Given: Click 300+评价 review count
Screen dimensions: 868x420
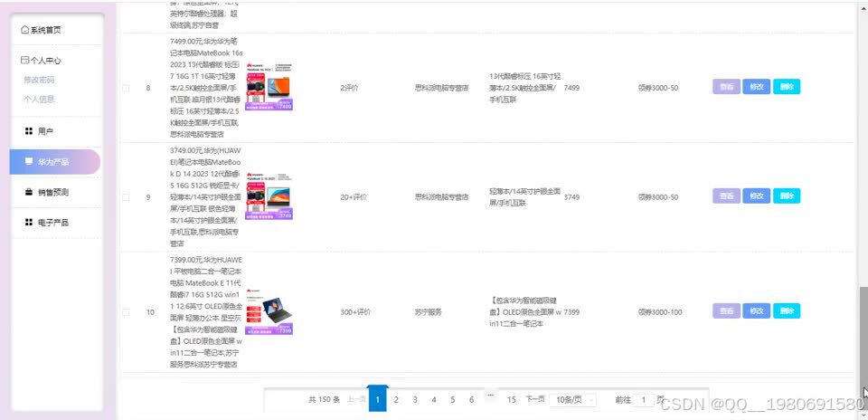Looking at the screenshot, I should pos(355,312).
